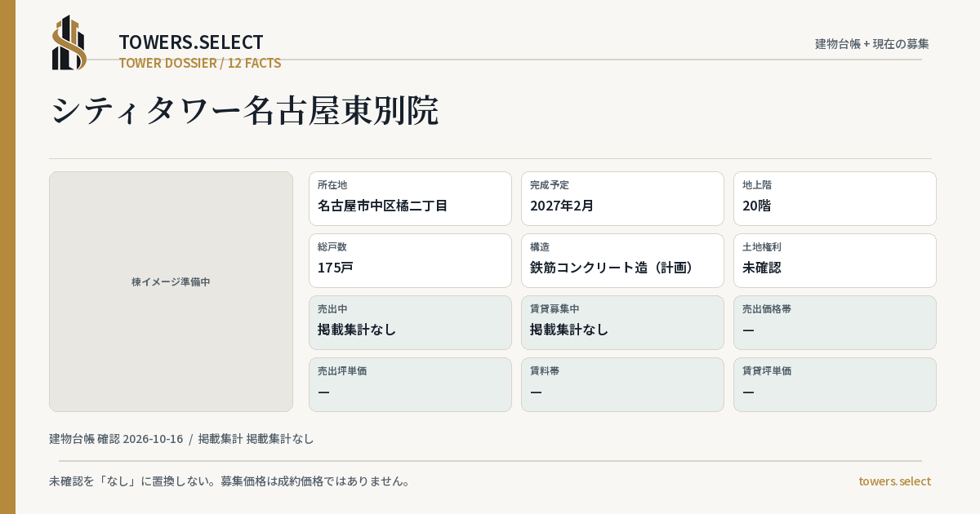Click the 名古屋市中区橘二丁目 address value
This screenshot has height=514, width=980.
point(382,206)
